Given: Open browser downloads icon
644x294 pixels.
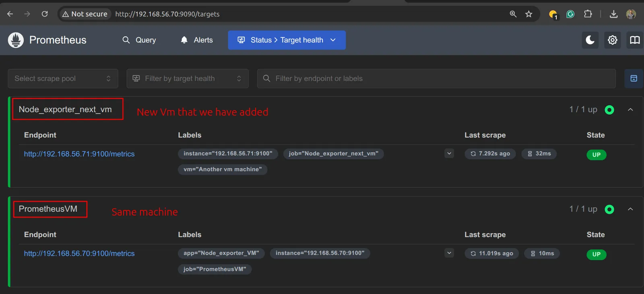Looking at the screenshot, I should click(613, 14).
